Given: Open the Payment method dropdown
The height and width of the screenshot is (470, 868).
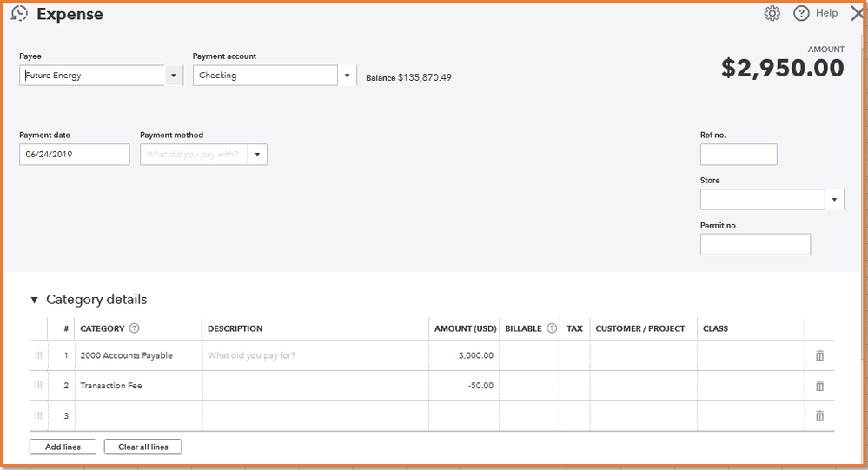Looking at the screenshot, I should point(257,155).
